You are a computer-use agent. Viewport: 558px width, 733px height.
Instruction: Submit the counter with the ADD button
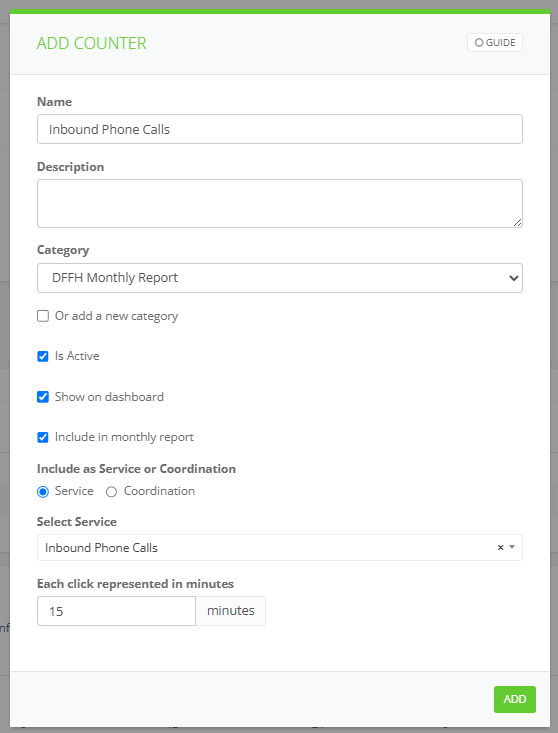tap(515, 699)
